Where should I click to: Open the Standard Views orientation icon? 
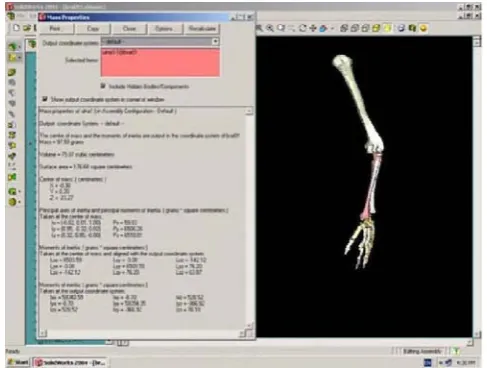pyautogui.click(x=323, y=28)
